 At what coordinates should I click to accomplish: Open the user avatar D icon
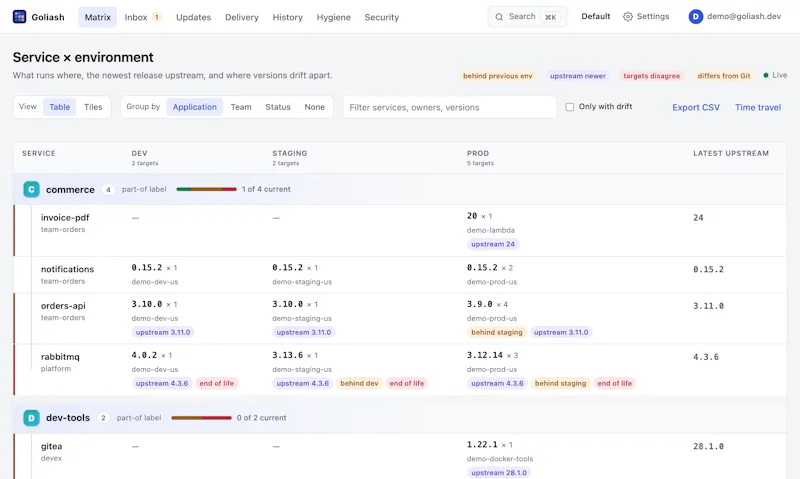coord(695,17)
